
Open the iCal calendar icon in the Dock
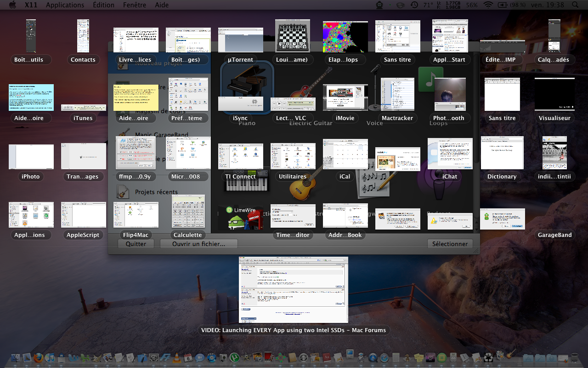(188, 357)
